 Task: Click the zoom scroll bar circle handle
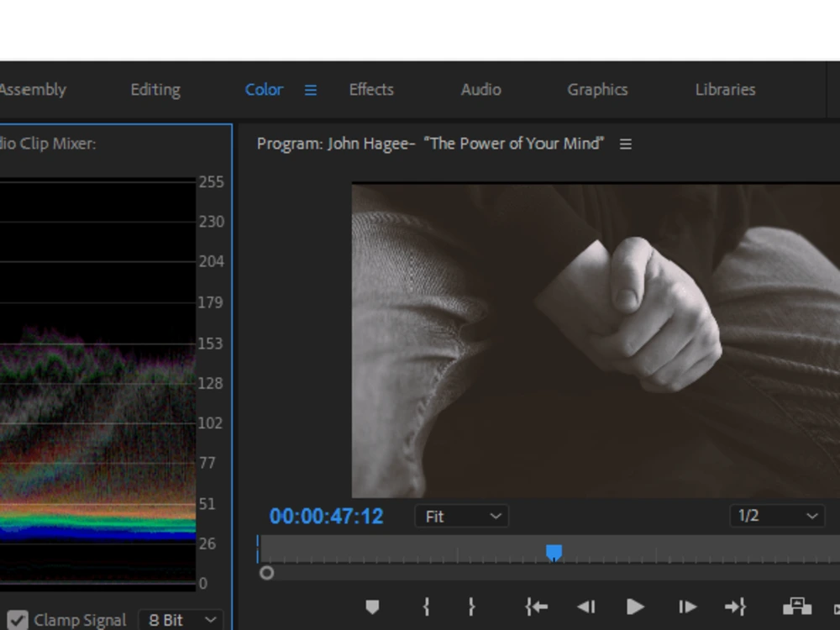(267, 573)
